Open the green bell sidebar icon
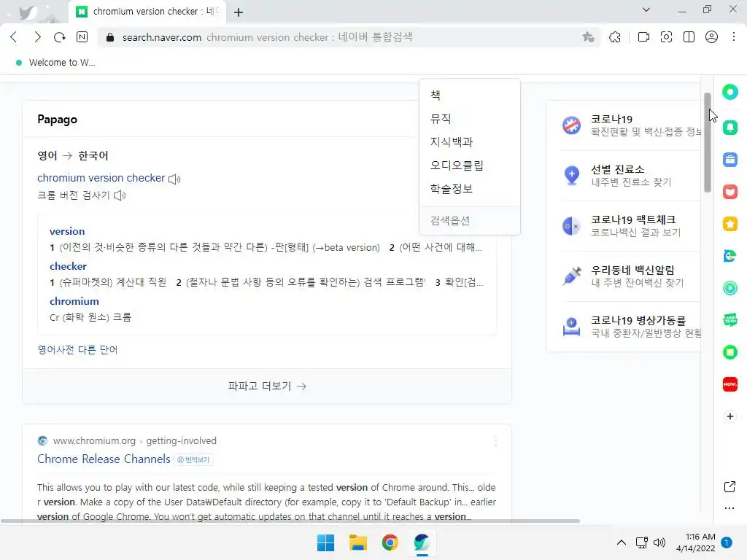The image size is (747, 560). pos(729,127)
